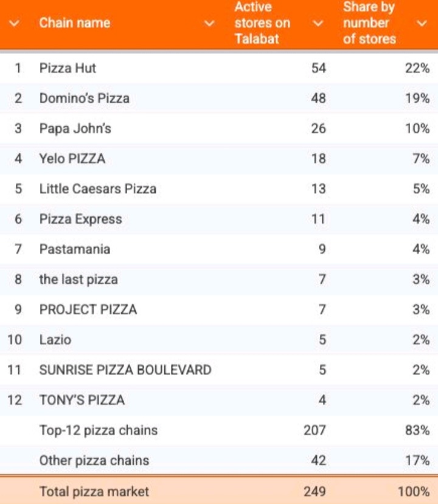The width and height of the screenshot is (438, 504).
Task: Click the Pastamania row
Action: click(x=75, y=249)
